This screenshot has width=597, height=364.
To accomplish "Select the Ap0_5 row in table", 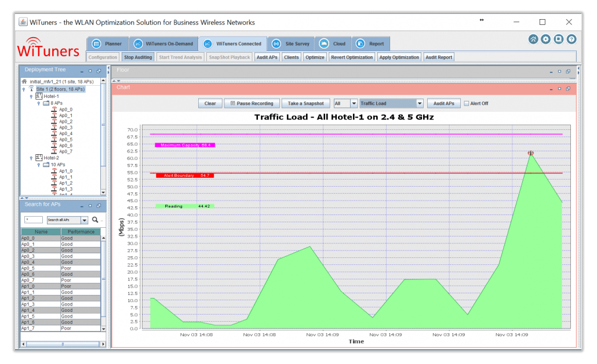I will (x=60, y=268).
